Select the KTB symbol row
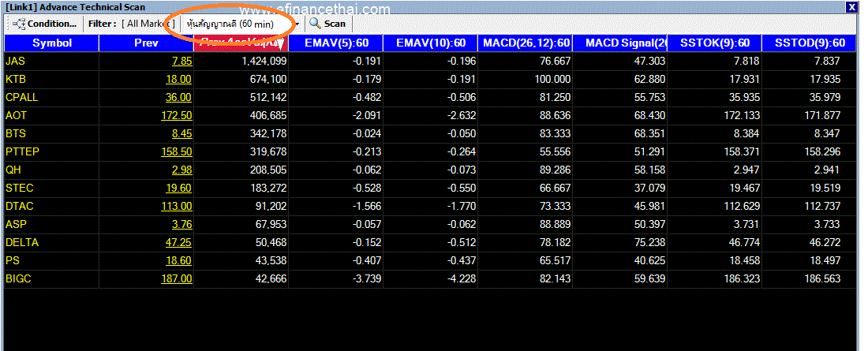Image resolution: width=868 pixels, height=351 pixels. coord(430,79)
